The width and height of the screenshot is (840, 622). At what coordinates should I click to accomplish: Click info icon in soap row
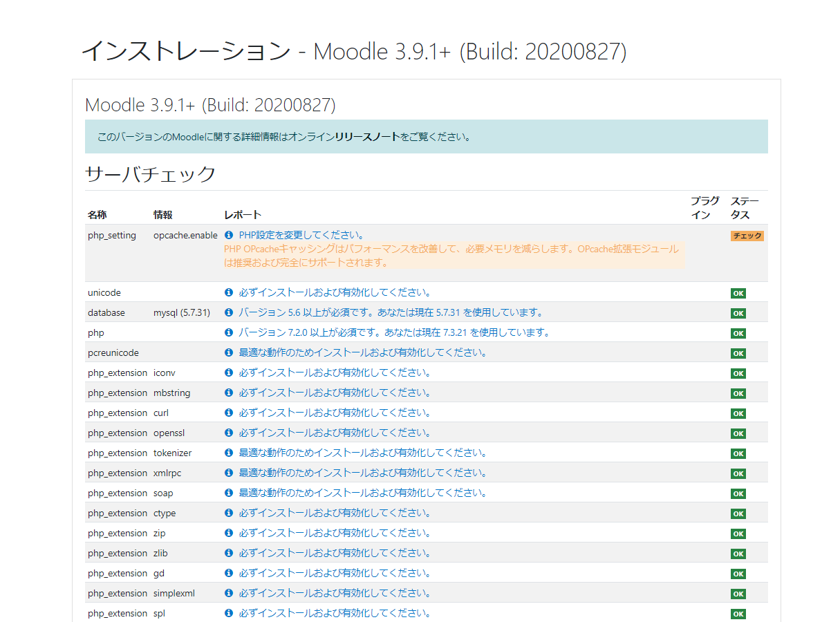pyautogui.click(x=229, y=493)
